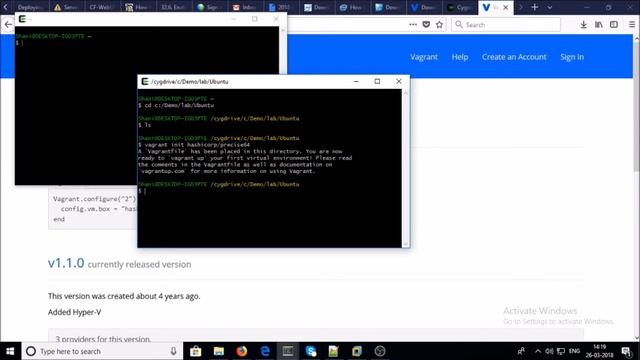Viewport: 640px width, 360px height.
Task: Toggle Firefox sidebar icon
Action: 613,24
